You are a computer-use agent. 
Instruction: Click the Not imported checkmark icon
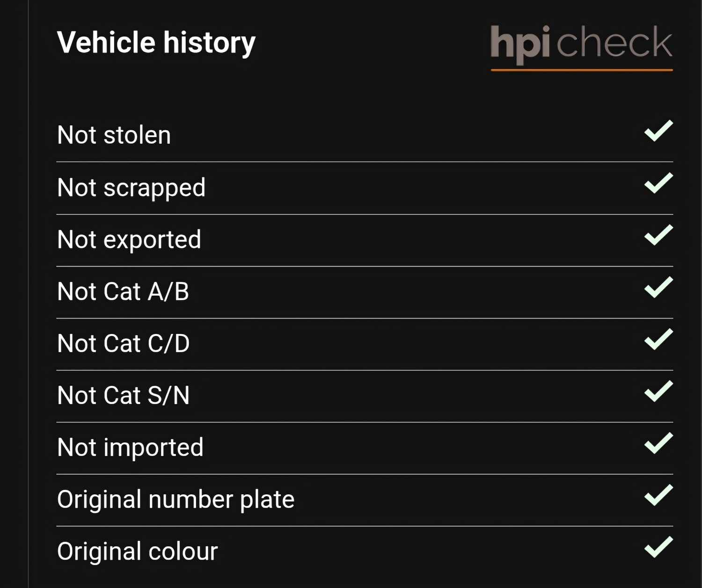(658, 443)
